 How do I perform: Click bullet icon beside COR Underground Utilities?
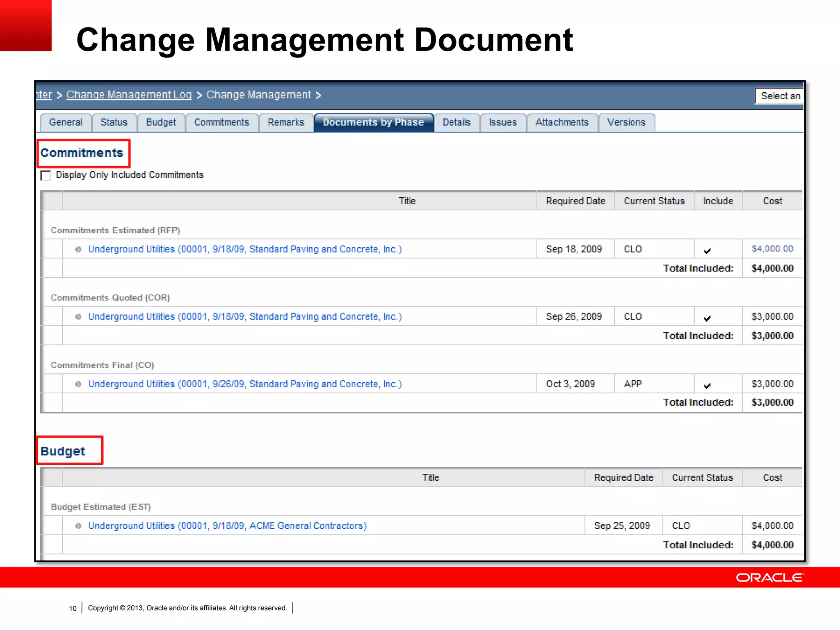pyautogui.click(x=78, y=317)
